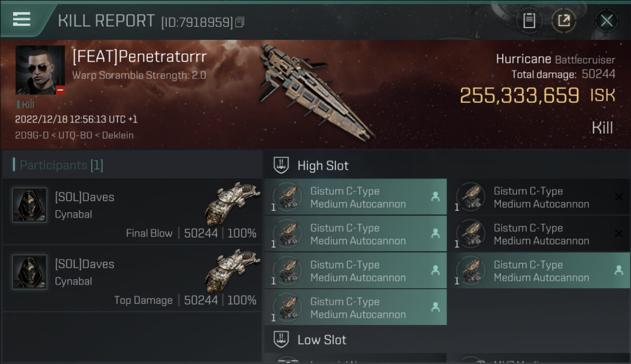Open the clipboard notes icon
This screenshot has height=364, width=631.
coord(529,21)
